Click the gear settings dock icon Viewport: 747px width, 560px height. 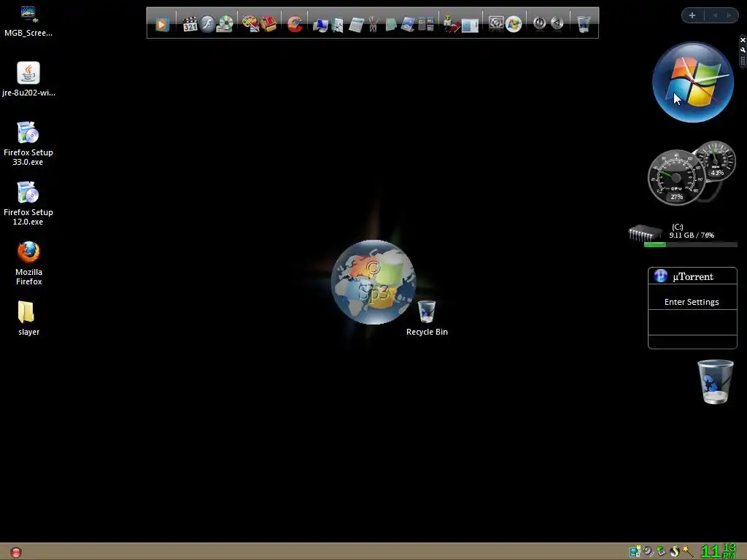(496, 24)
